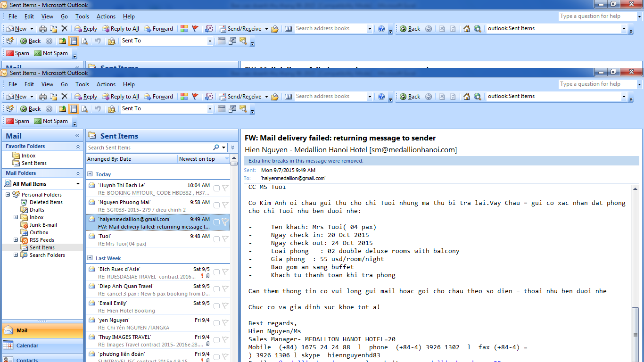Image resolution: width=644 pixels, height=362 pixels.
Task: Expand the RSS Feeds folder
Action: point(16,240)
